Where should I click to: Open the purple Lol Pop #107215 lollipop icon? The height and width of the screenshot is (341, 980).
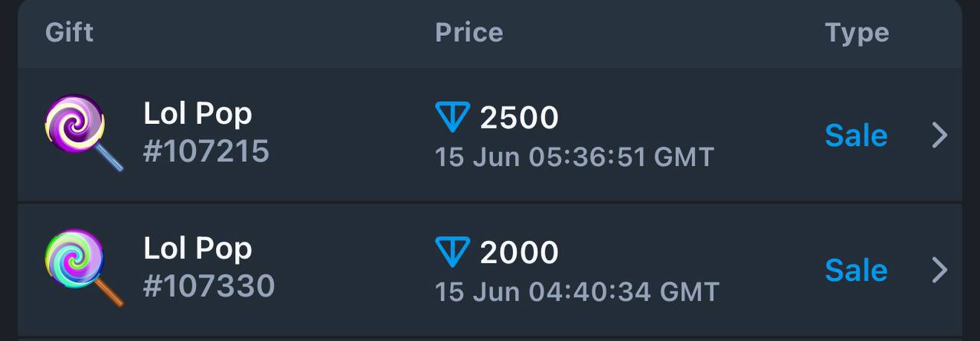[x=83, y=133]
